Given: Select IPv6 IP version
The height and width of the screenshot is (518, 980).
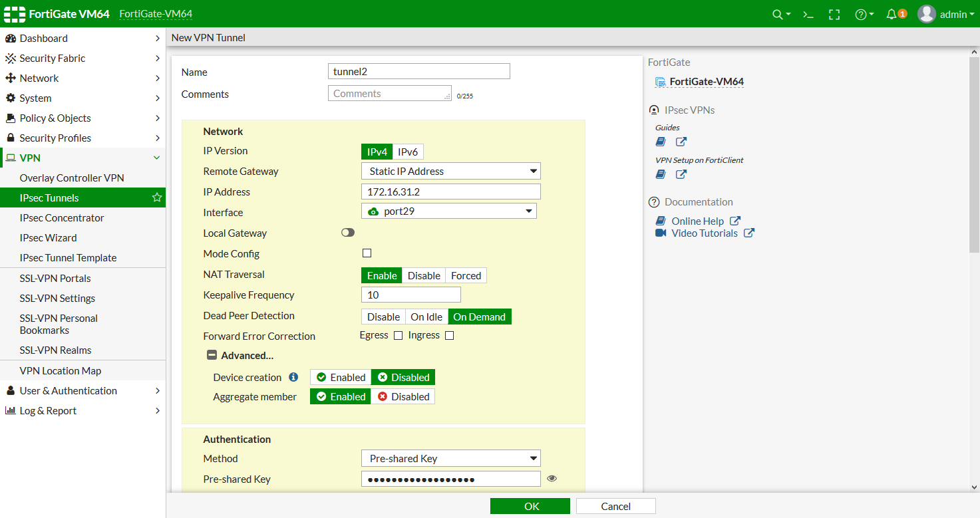Looking at the screenshot, I should 408,152.
